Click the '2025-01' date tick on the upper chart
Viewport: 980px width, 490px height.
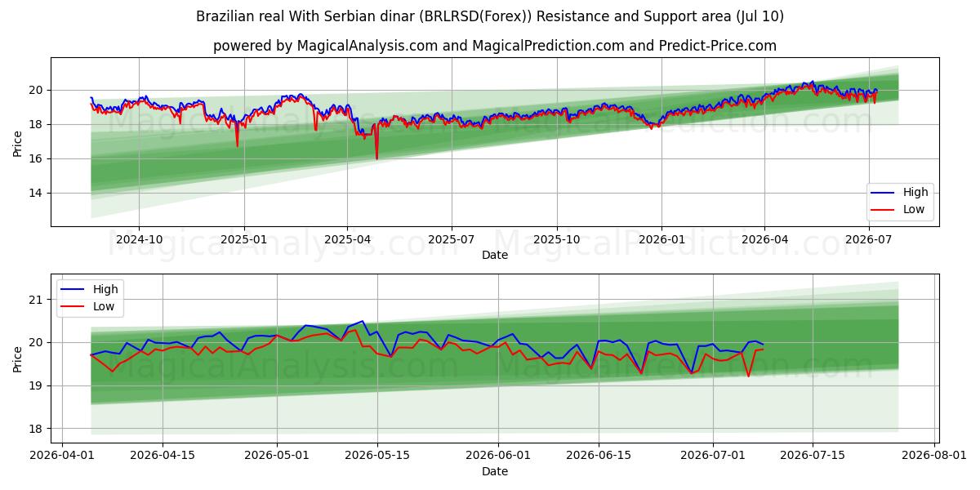click(244, 239)
